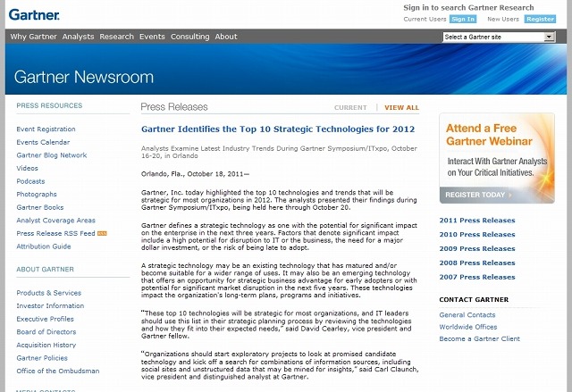Viewport: 572px width, 392px height.
Task: Click the orange RSS feed icon
Action: 102,234
